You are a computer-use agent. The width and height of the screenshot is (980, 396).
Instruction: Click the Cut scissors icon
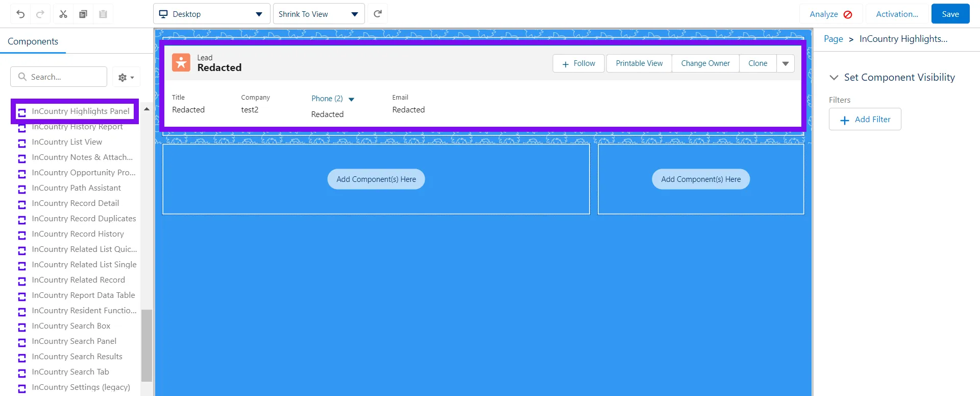[63, 14]
